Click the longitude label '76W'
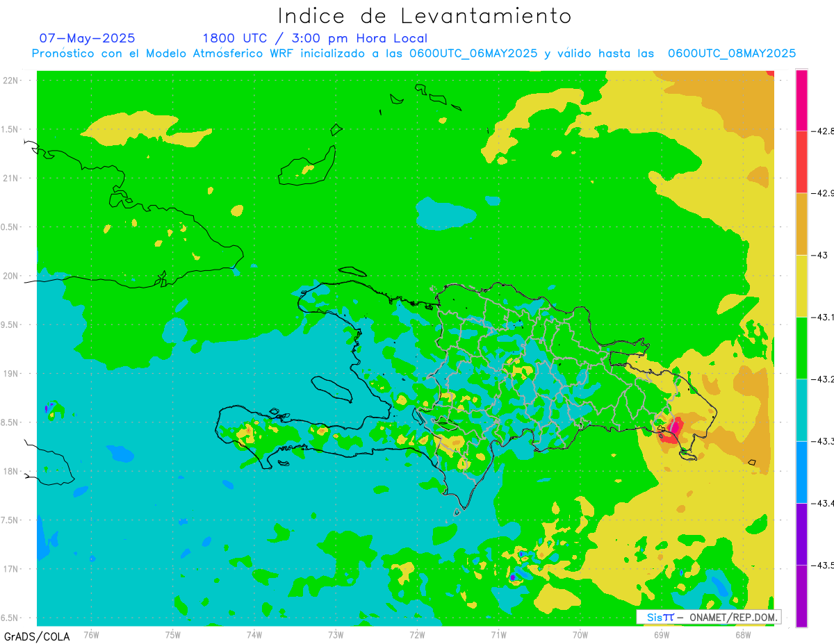834x644 pixels. pos(91,634)
